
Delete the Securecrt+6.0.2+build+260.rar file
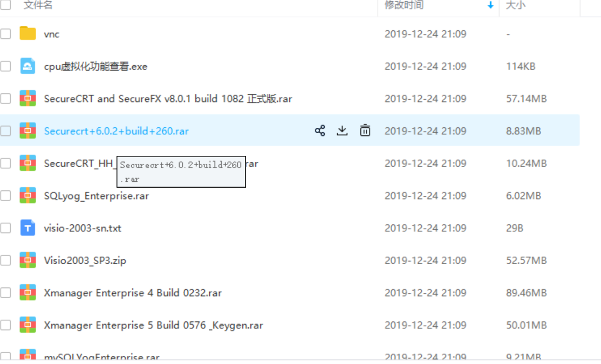(365, 131)
